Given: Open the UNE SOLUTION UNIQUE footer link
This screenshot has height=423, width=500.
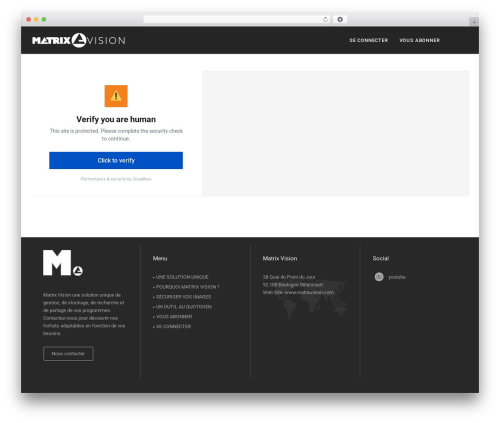Looking at the screenshot, I should (x=182, y=277).
